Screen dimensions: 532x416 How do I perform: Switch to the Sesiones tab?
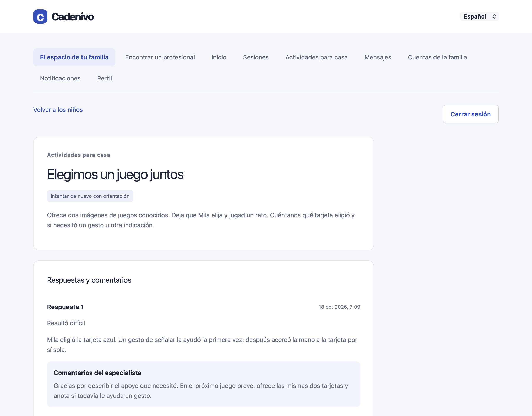pos(256,57)
